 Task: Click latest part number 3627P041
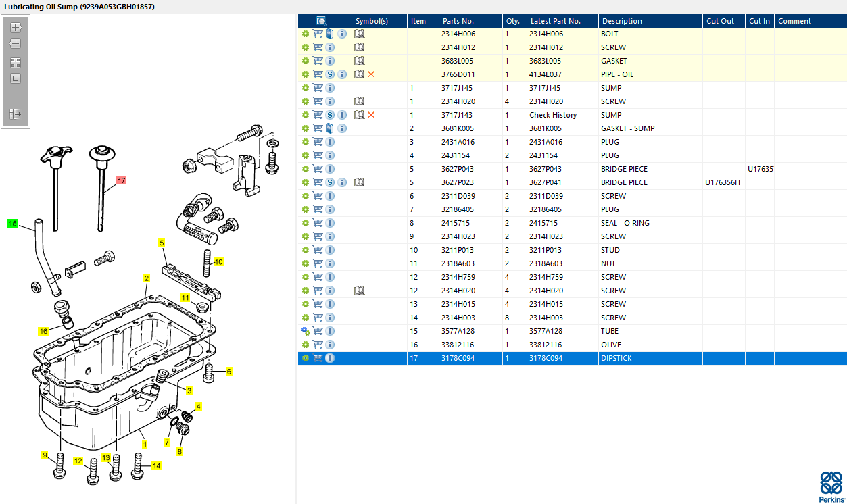pos(546,182)
